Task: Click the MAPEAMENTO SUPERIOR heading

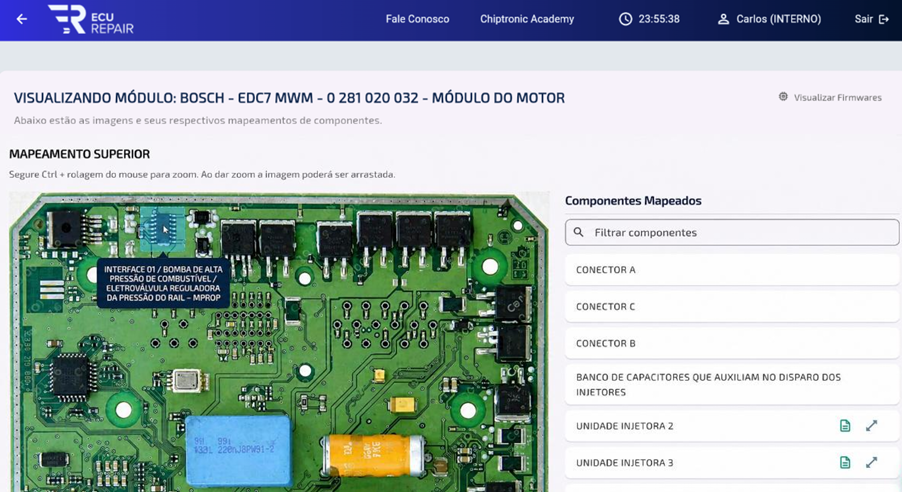Action: [79, 154]
